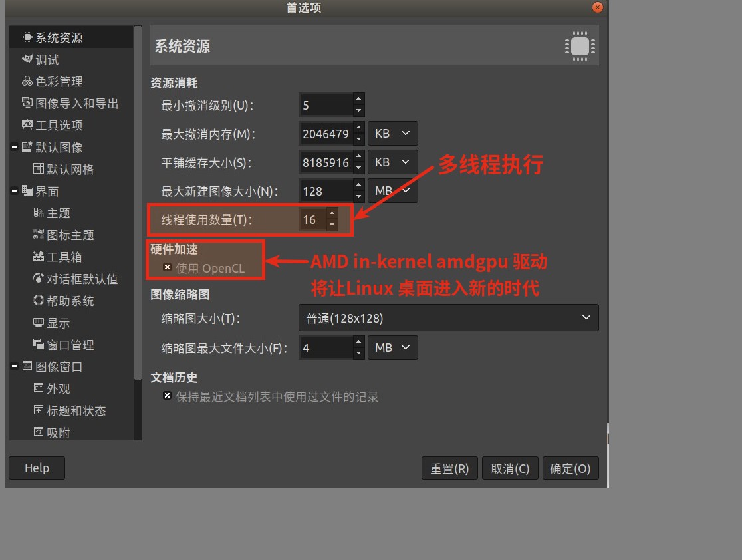The image size is (742, 560).
Task: Click the 外观 icon
Action: pos(39,388)
